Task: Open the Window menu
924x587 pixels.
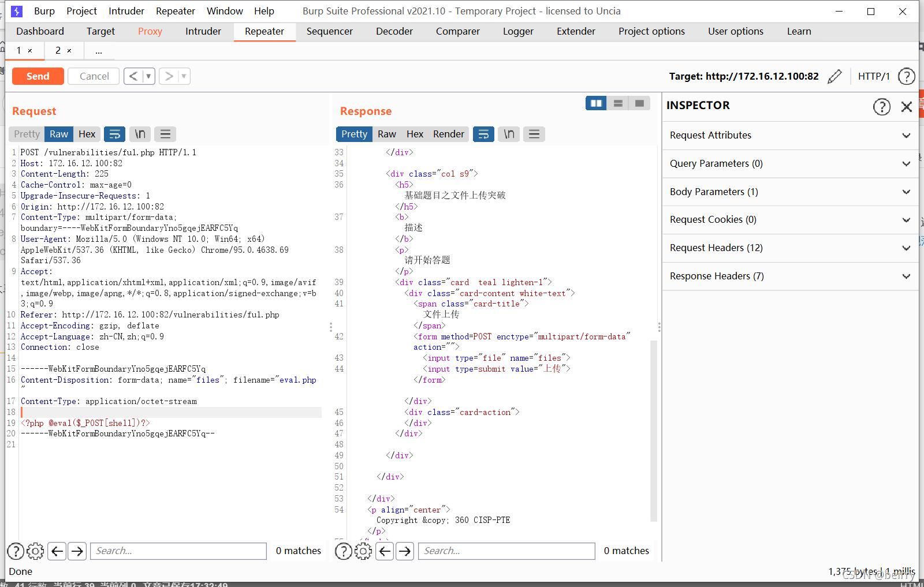Action: 225,11
